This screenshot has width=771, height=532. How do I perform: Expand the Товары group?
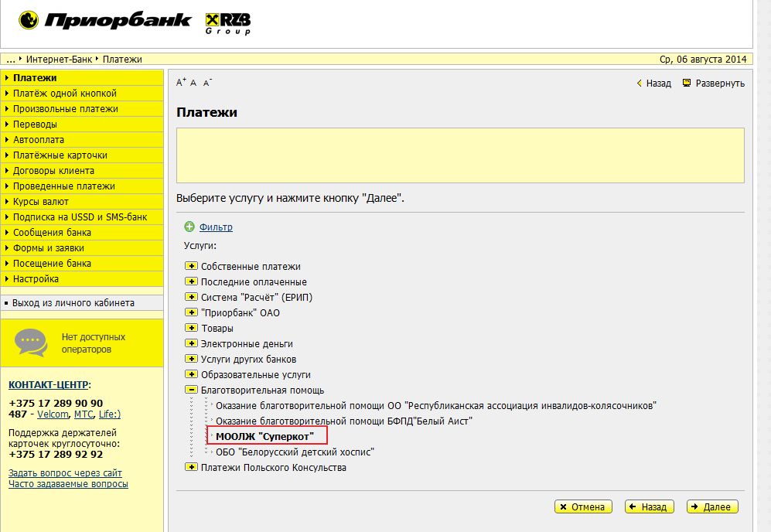tap(191, 328)
